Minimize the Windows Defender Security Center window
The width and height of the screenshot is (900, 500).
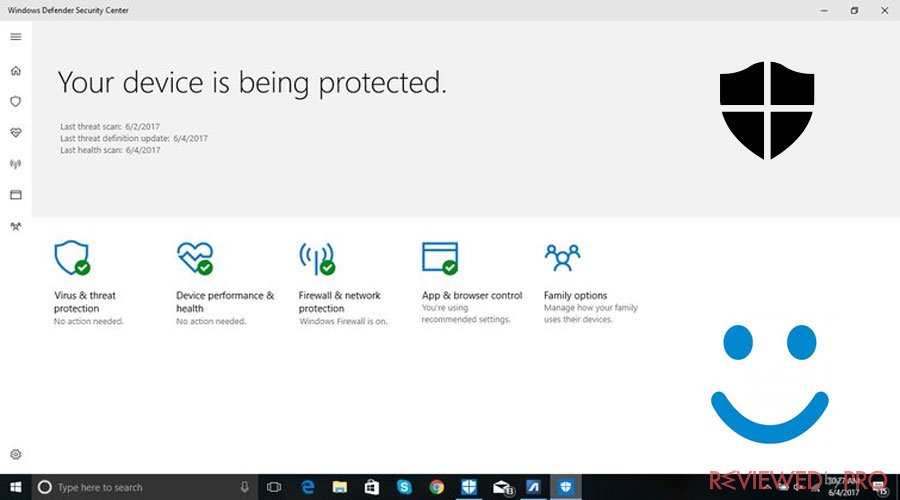(x=824, y=10)
